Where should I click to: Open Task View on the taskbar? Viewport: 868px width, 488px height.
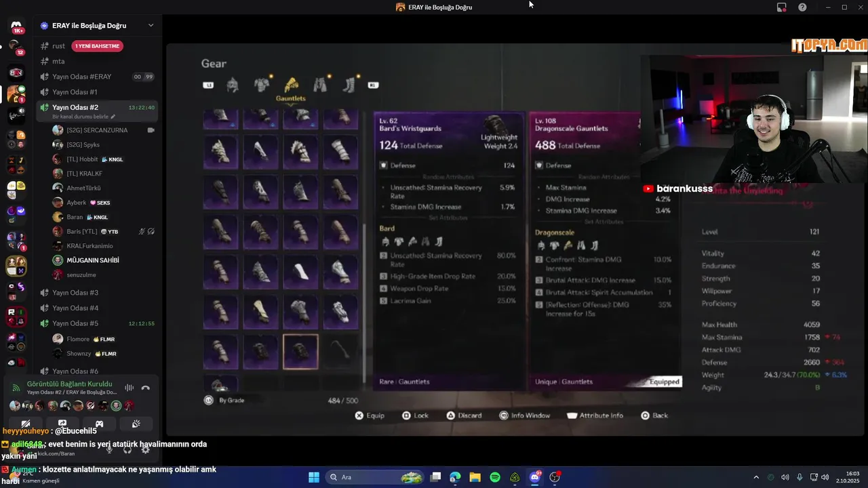click(436, 477)
